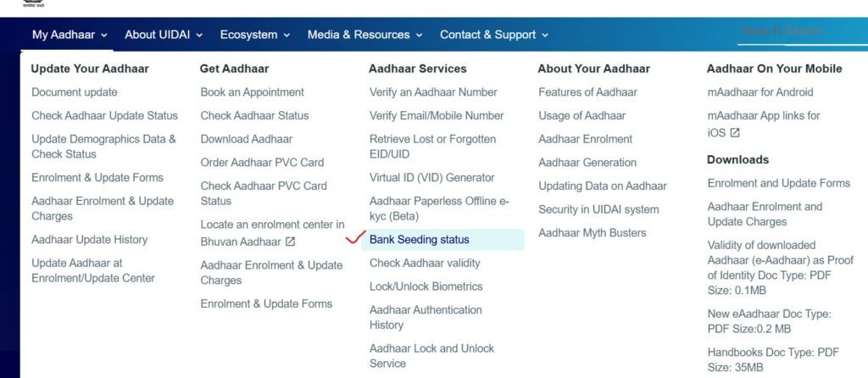This screenshot has height=378, width=868.
Task: Open Bank Seeding status link
Action: pyautogui.click(x=419, y=240)
